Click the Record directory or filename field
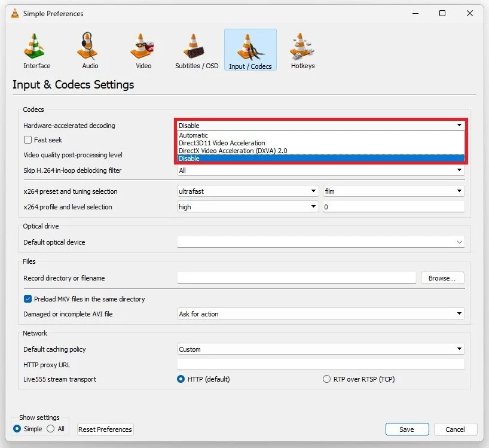489x448 pixels. click(297, 278)
